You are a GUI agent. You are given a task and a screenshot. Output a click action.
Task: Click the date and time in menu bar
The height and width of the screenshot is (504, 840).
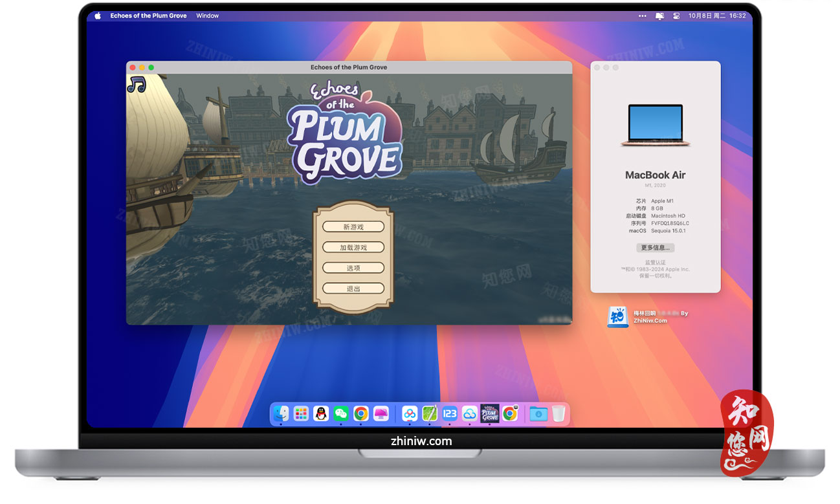(x=717, y=16)
